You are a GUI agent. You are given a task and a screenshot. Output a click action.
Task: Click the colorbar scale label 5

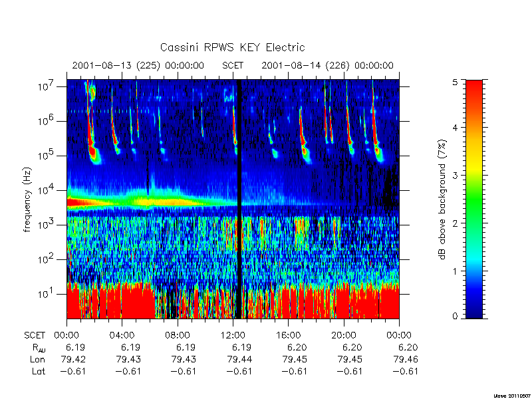pos(455,82)
